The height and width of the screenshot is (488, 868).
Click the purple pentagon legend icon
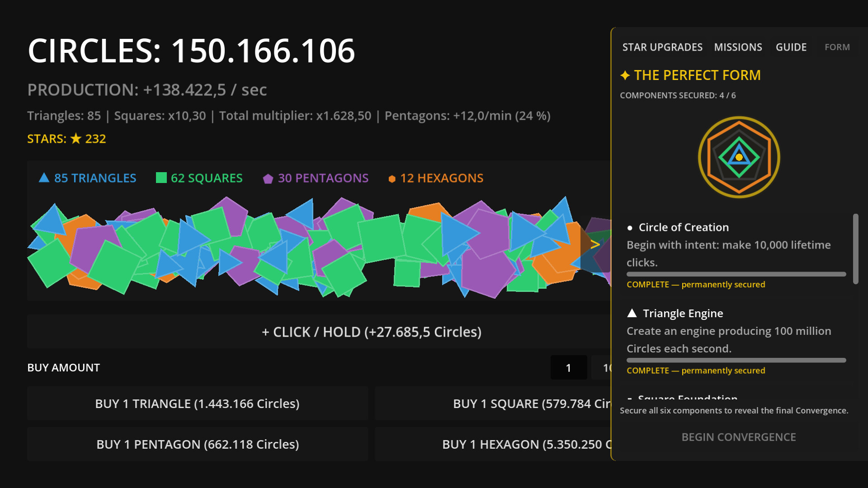coord(268,179)
